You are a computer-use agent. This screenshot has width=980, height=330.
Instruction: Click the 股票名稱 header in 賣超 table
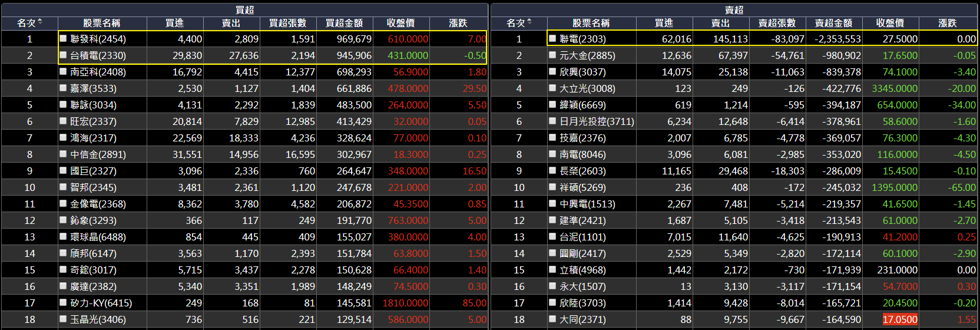591,23
